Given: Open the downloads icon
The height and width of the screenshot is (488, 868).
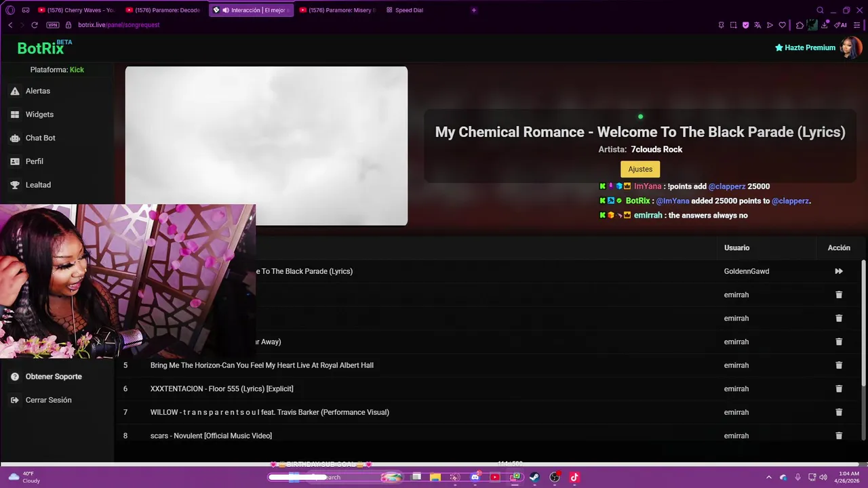Looking at the screenshot, I should [x=825, y=25].
